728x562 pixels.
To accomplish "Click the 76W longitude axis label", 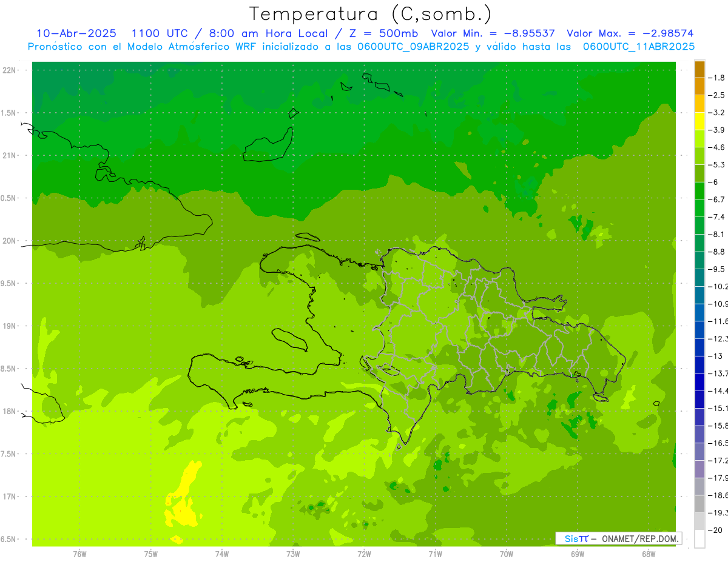I will [79, 554].
